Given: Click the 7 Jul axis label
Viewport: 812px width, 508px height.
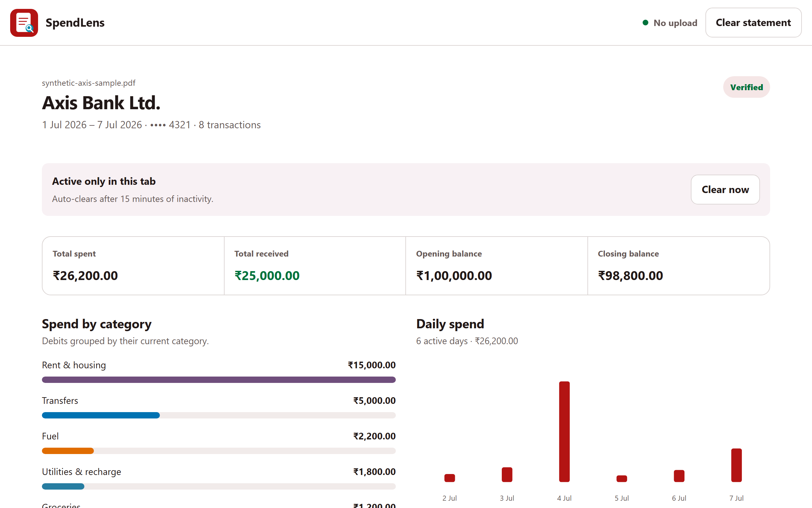Looking at the screenshot, I should point(737,498).
